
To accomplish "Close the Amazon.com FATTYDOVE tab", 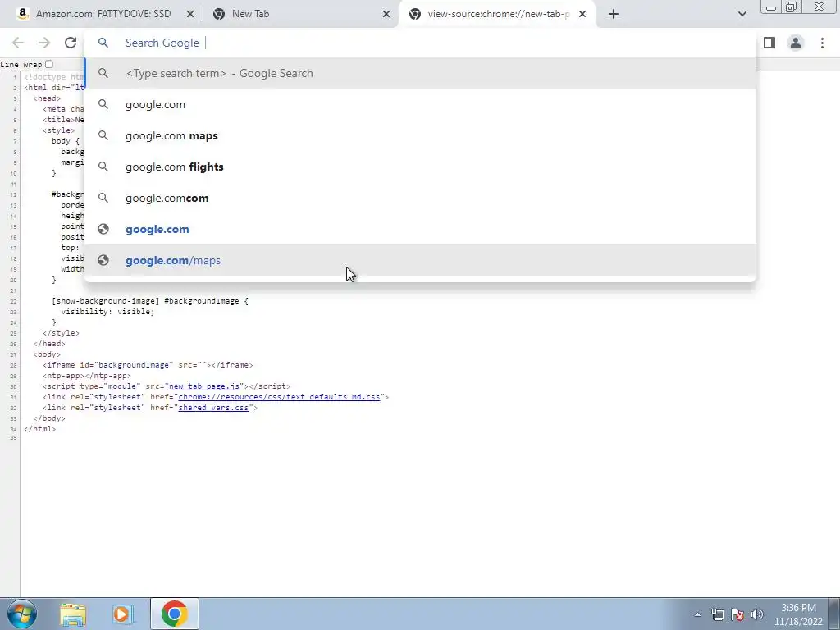I will tap(190, 14).
